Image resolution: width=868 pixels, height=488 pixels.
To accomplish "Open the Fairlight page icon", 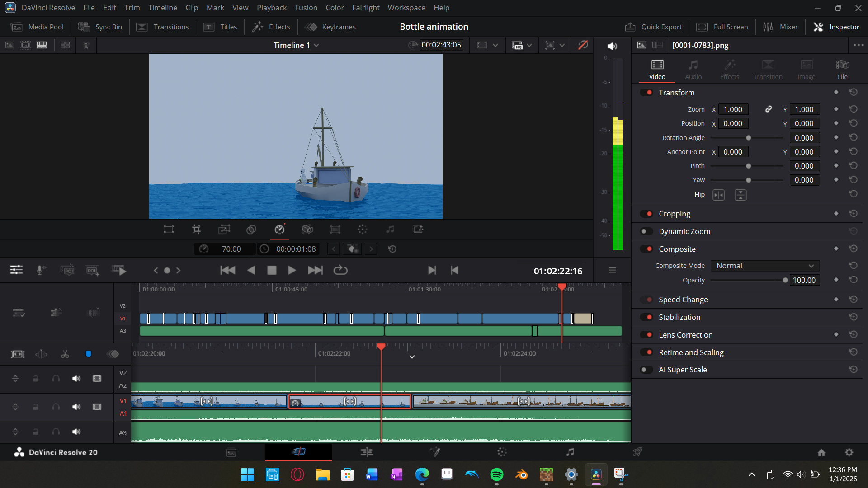I will point(570,452).
